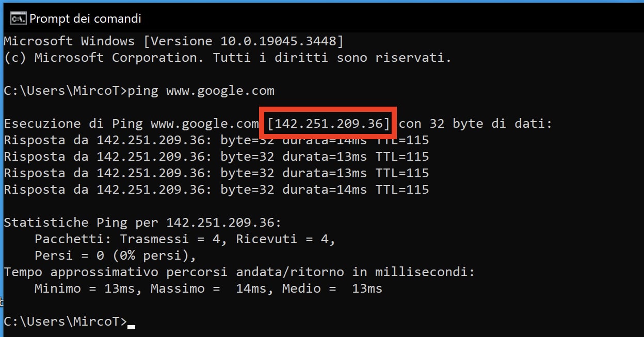The height and width of the screenshot is (337, 644).
Task: Click the blinking cursor at the last prompt
Action: [131, 326]
